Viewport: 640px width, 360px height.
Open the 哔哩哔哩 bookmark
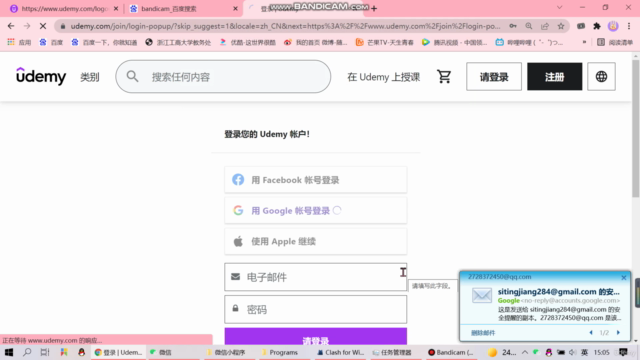pyautogui.click(x=529, y=42)
